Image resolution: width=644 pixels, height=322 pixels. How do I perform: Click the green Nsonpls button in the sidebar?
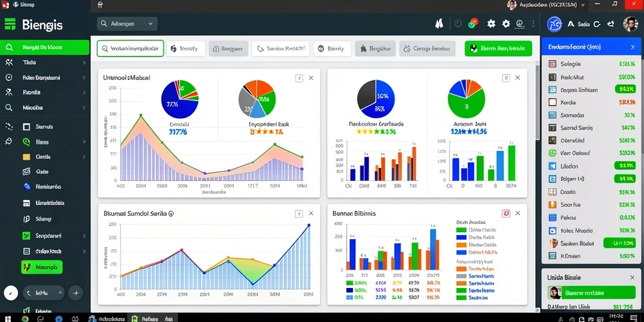click(42, 267)
